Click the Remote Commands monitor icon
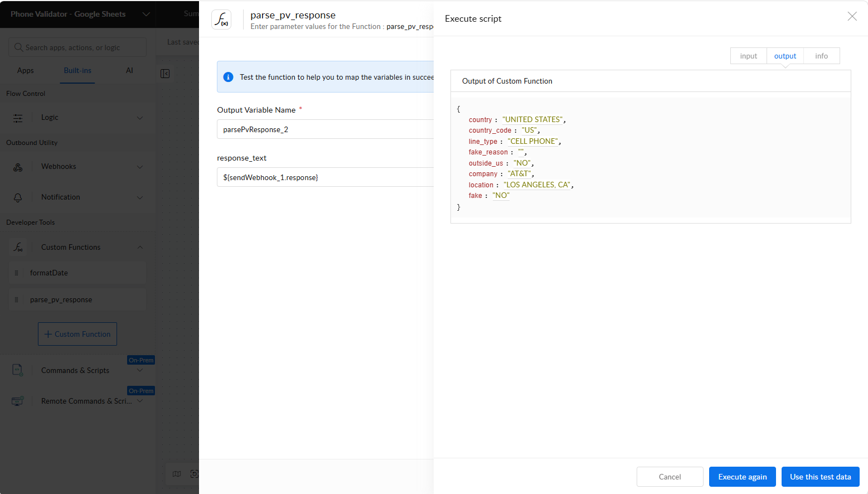Viewport: 868px width, 494px height. click(18, 401)
